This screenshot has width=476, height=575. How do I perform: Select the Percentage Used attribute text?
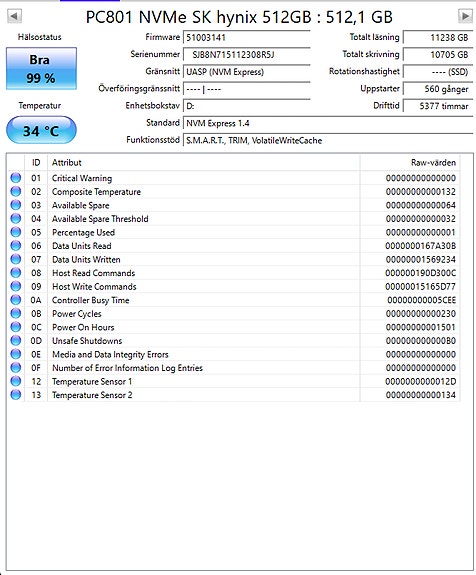coord(83,232)
